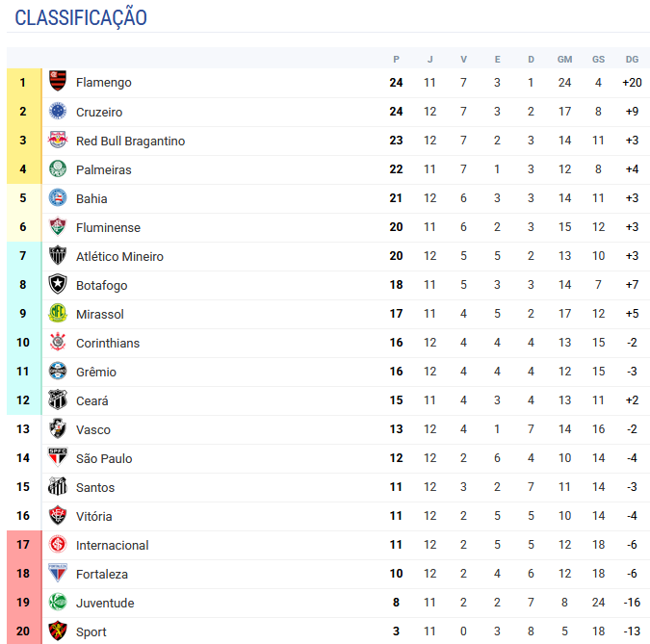Select the DG goal difference header
The height and width of the screenshot is (644, 650).
(x=632, y=60)
